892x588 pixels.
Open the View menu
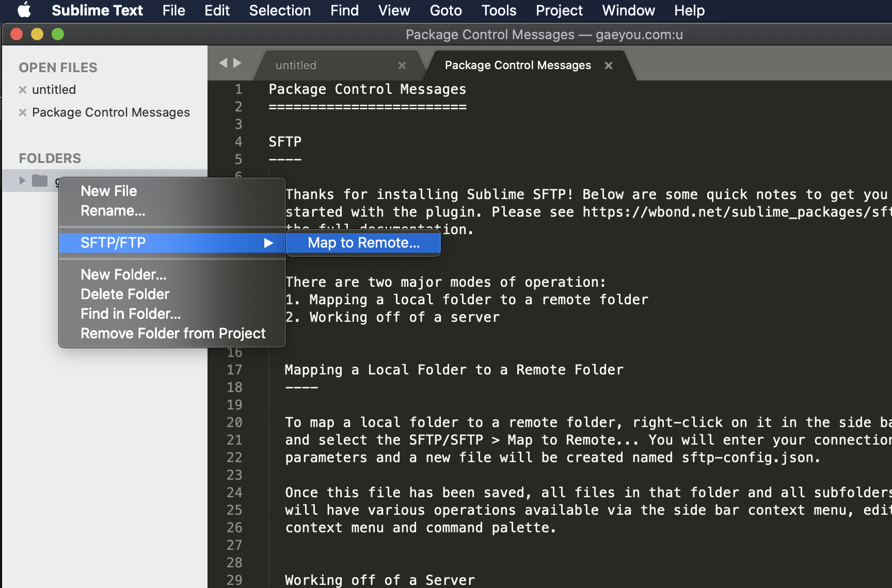point(394,10)
